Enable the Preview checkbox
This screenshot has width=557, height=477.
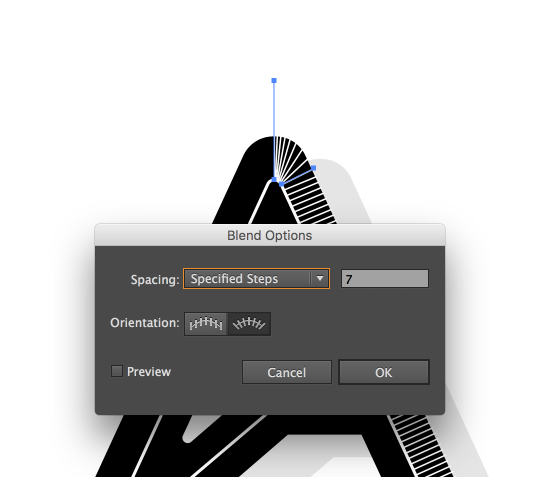117,371
